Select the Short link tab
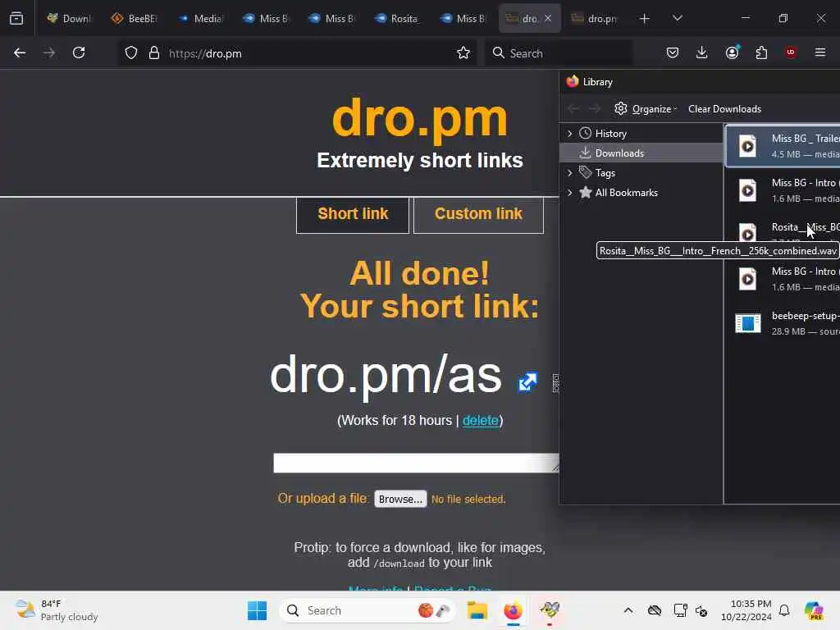 point(353,214)
